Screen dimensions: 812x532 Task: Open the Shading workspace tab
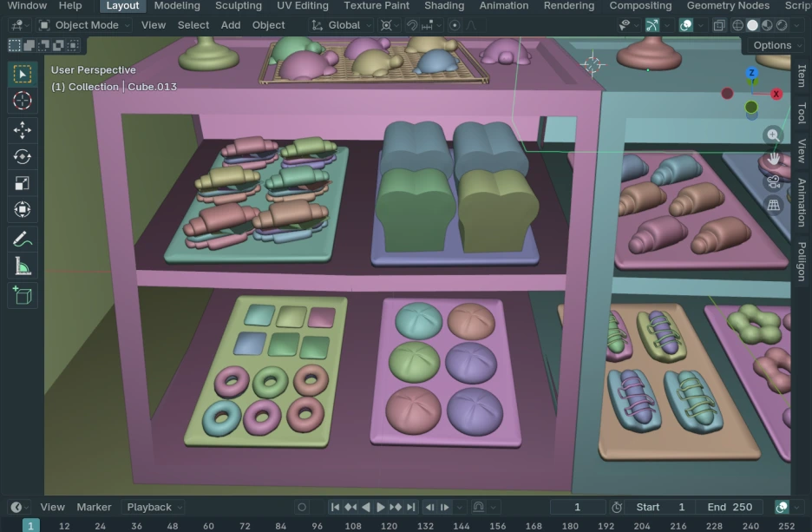tap(444, 6)
